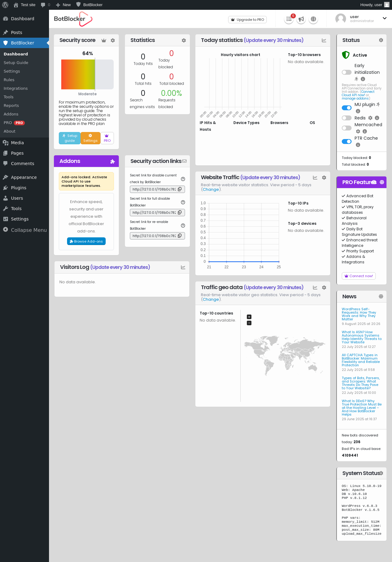Click the Browse Add-ons button
The image size is (392, 562).
pos(86,241)
